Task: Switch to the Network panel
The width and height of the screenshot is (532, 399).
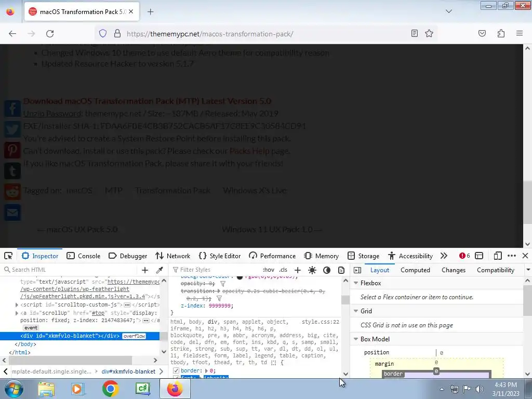Action: coord(172,256)
